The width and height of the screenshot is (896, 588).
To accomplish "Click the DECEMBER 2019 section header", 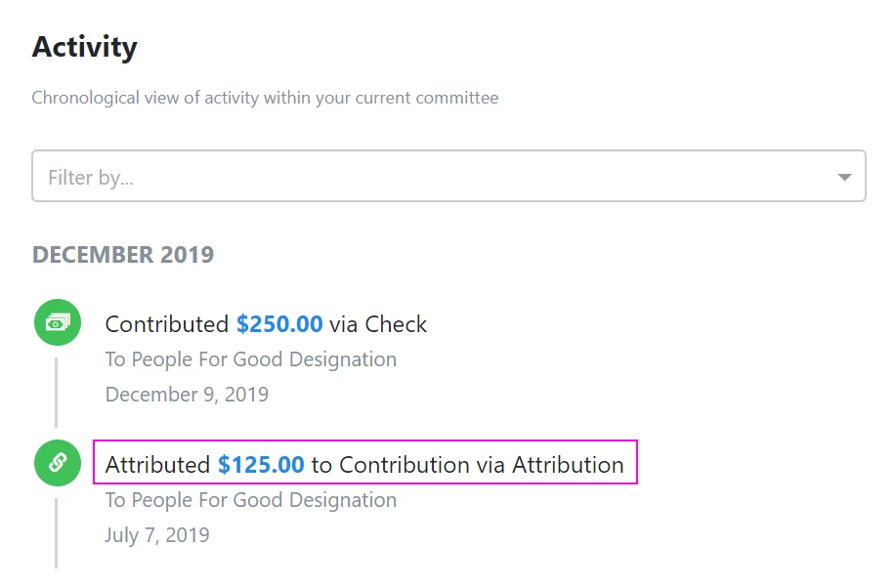I will 123,255.
